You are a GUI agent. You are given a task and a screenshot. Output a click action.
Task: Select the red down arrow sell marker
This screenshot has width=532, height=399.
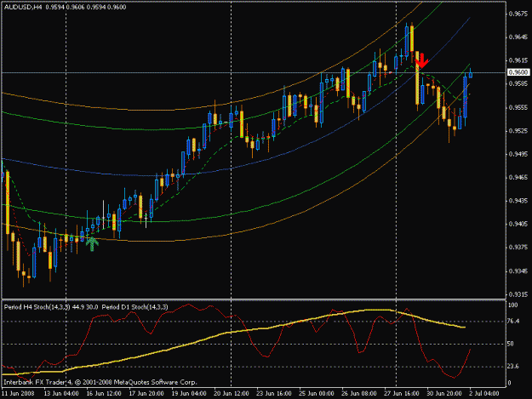[x=421, y=60]
